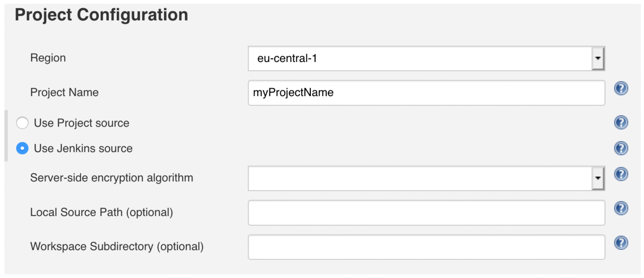Click the "Use Jenkins source" label text
The height and width of the screenshot is (278, 644).
point(83,148)
